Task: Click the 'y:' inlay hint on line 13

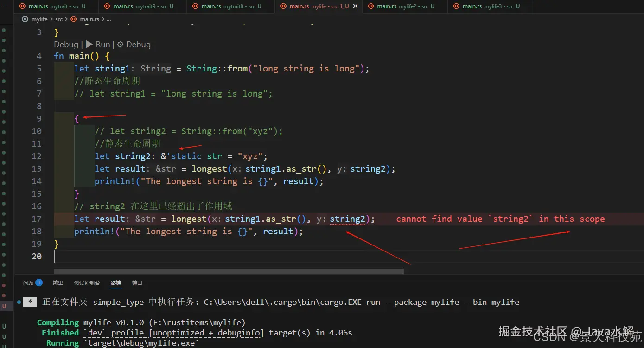Action: pos(342,169)
